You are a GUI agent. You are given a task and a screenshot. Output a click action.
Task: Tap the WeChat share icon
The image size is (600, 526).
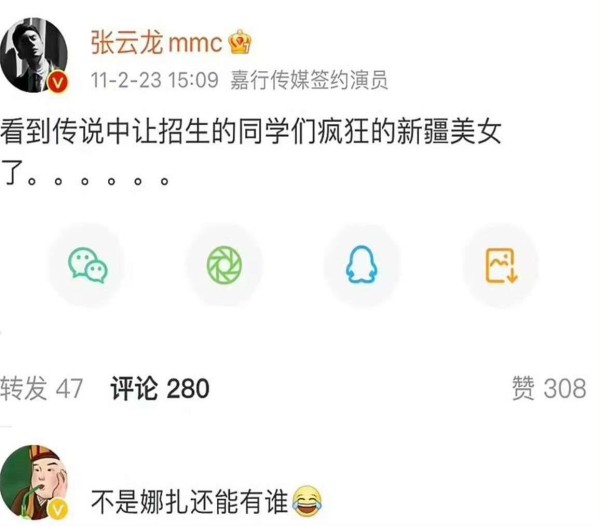pyautogui.click(x=88, y=265)
